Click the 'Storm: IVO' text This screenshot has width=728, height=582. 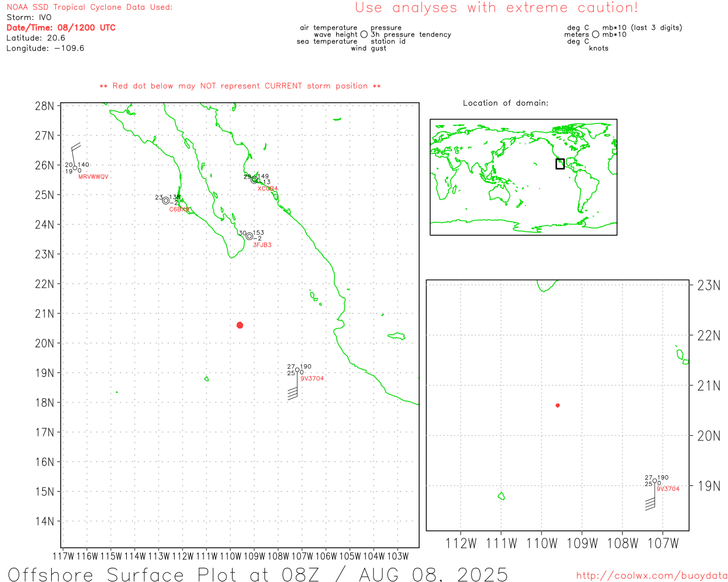click(29, 18)
